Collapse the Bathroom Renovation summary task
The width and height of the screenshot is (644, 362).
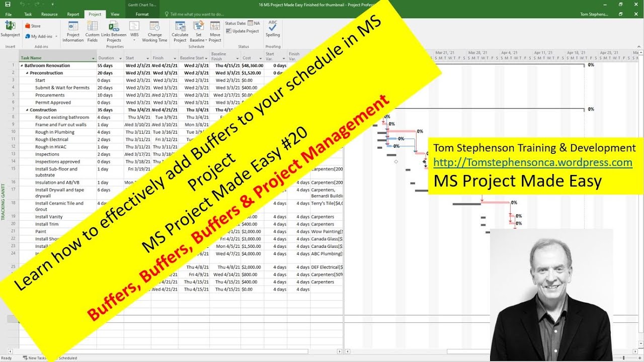[22, 66]
